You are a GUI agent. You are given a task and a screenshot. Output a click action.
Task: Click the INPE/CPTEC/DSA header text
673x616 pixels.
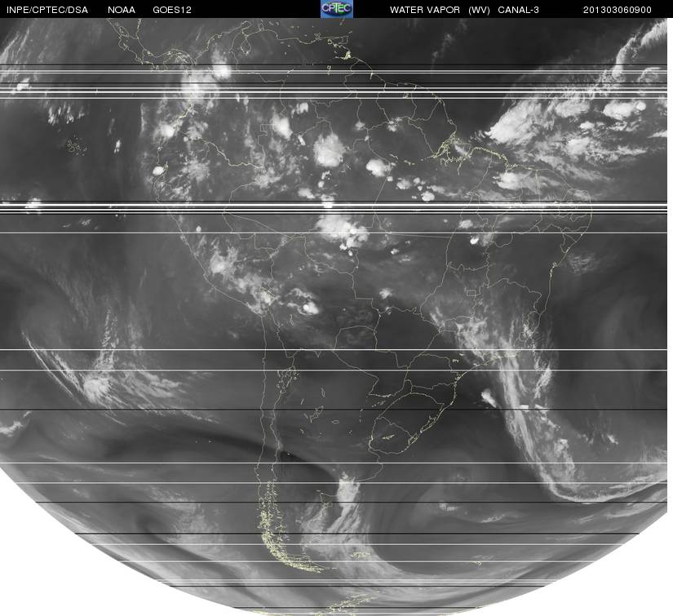(x=47, y=10)
